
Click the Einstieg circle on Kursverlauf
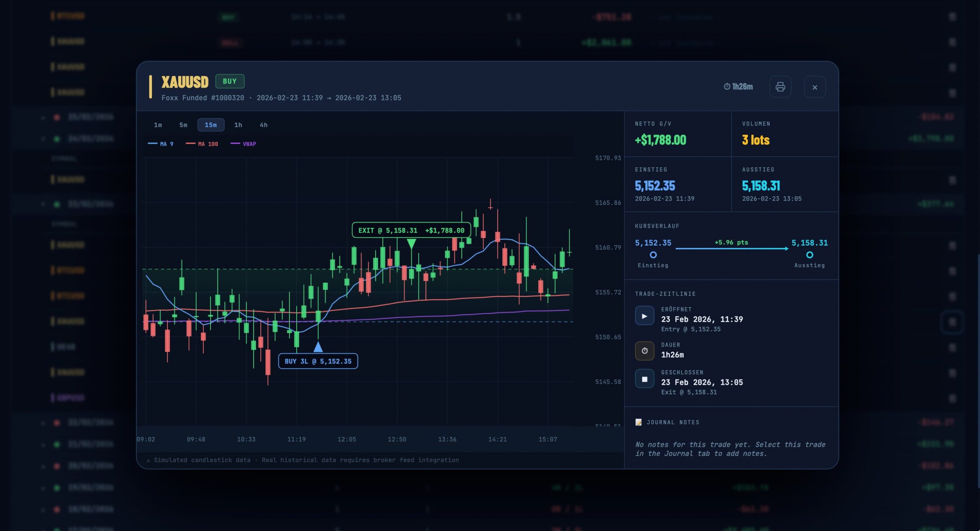653,255
